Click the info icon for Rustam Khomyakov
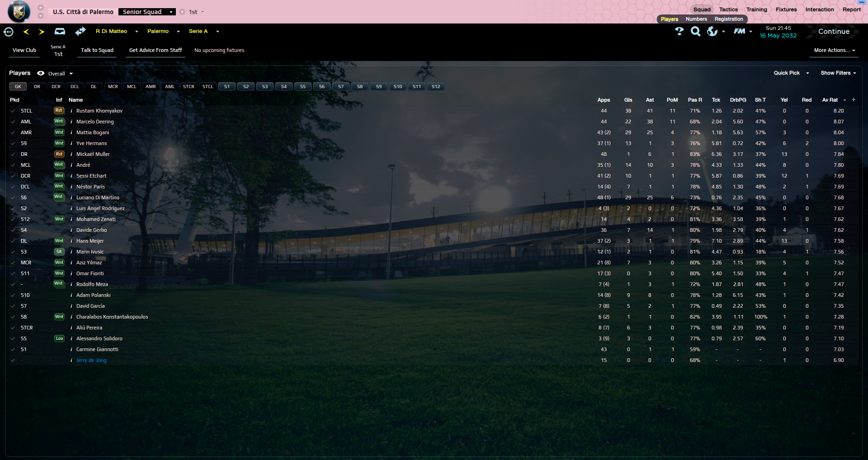 tap(71, 111)
